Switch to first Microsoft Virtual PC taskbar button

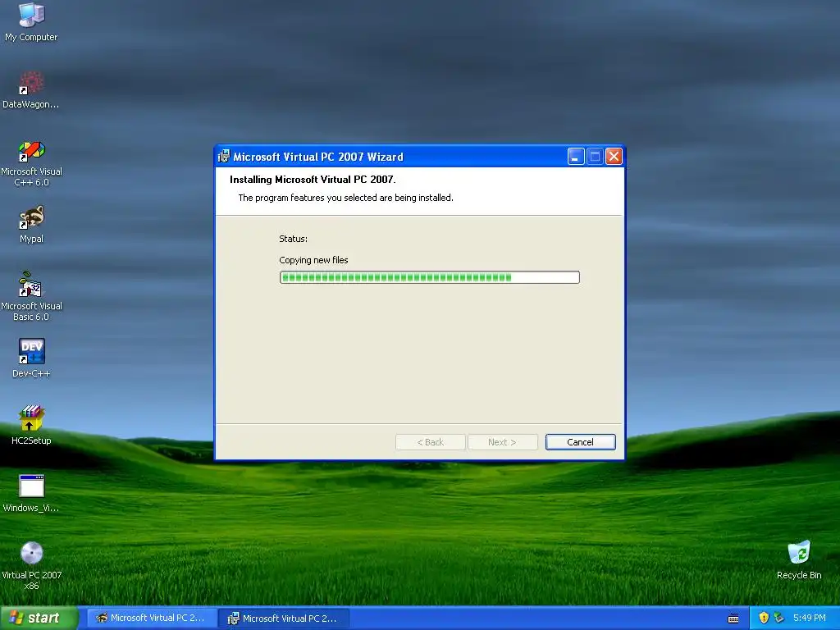pyautogui.click(x=152, y=619)
